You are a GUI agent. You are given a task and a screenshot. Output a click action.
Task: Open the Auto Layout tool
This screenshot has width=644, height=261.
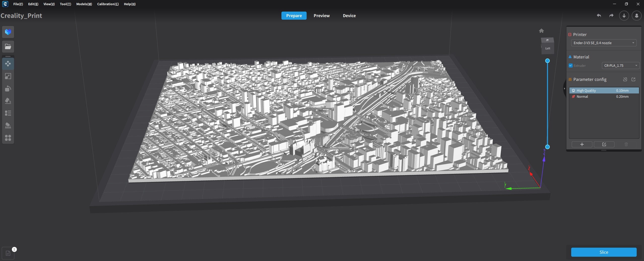pos(8,137)
